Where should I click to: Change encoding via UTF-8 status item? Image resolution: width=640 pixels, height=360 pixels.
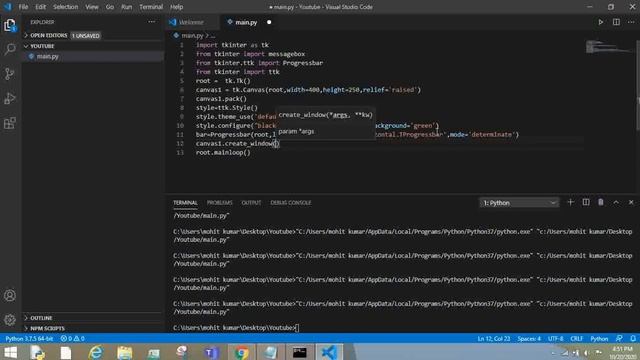coord(556,339)
